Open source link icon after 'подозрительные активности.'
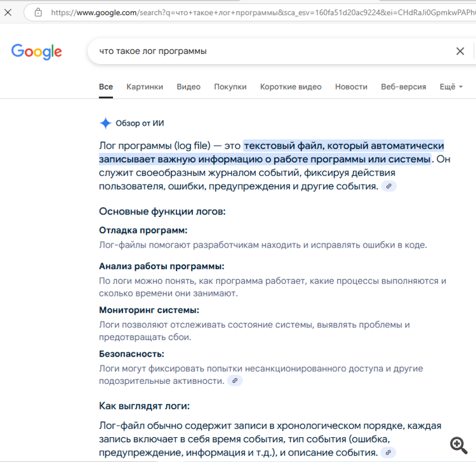This screenshot has width=476, height=462. [x=235, y=381]
